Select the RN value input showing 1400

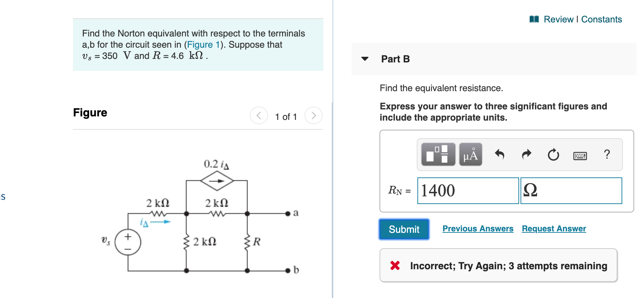[x=468, y=191]
